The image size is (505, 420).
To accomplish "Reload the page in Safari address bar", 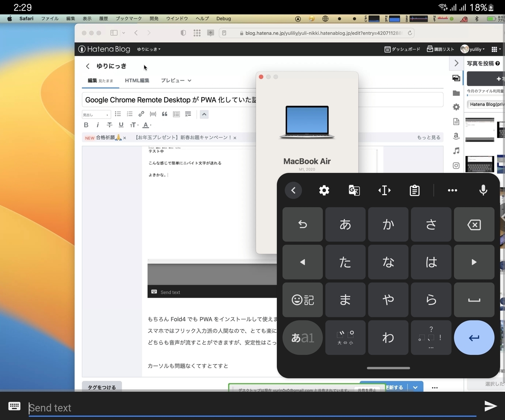I will coord(410,33).
